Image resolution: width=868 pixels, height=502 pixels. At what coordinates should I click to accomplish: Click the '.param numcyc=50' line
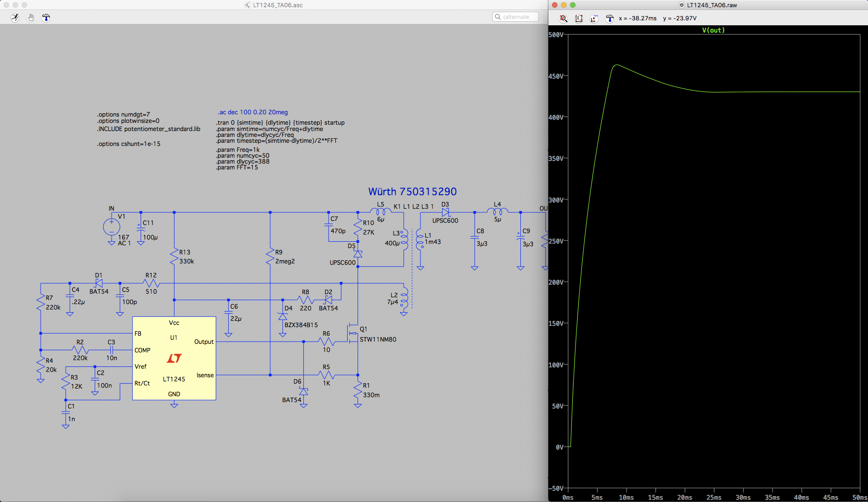(243, 155)
